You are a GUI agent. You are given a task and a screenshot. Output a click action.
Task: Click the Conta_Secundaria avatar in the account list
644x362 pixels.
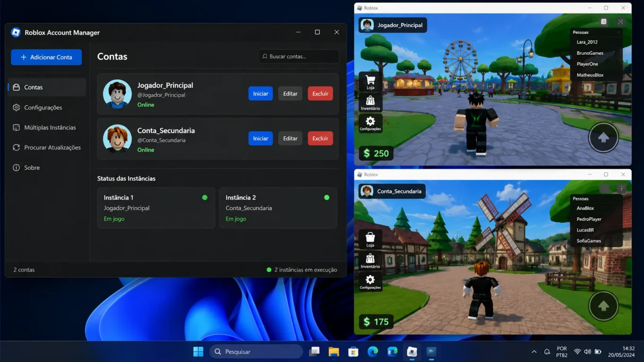(117, 139)
